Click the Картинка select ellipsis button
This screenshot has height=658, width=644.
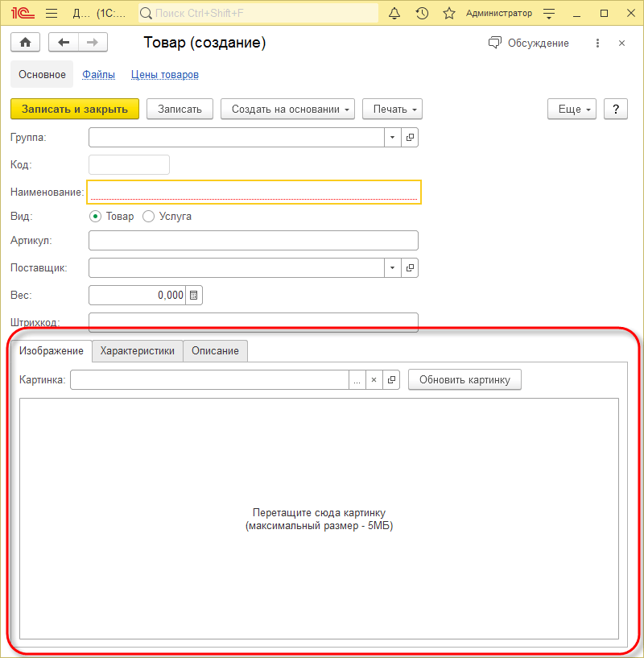tap(357, 380)
